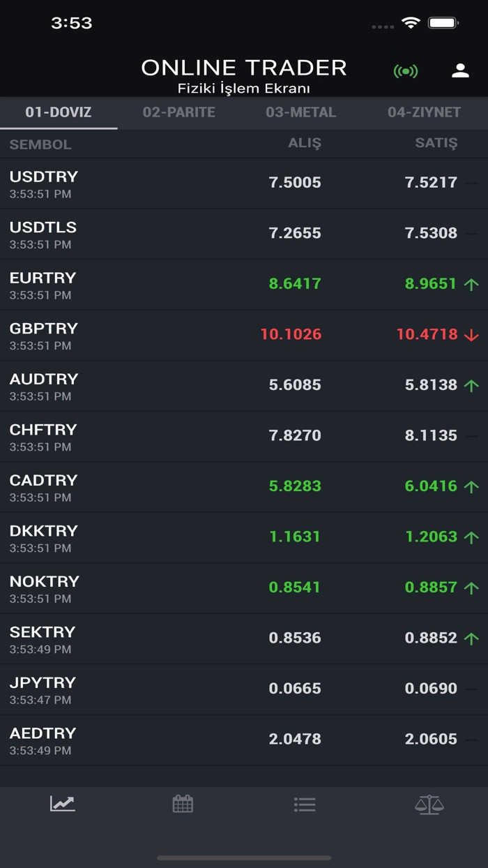
Task: Click the red down arrow beside GBPTRY
Action: pyautogui.click(x=473, y=335)
